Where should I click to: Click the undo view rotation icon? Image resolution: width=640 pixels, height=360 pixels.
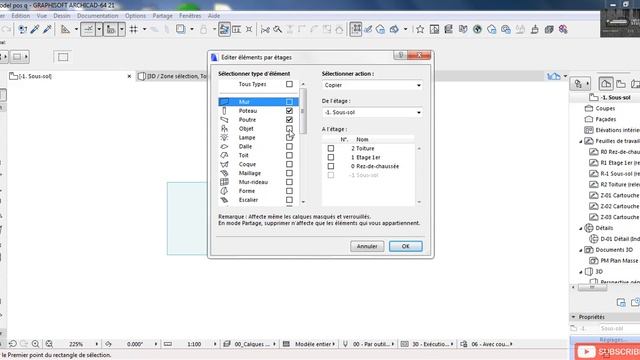[x=13, y=344]
